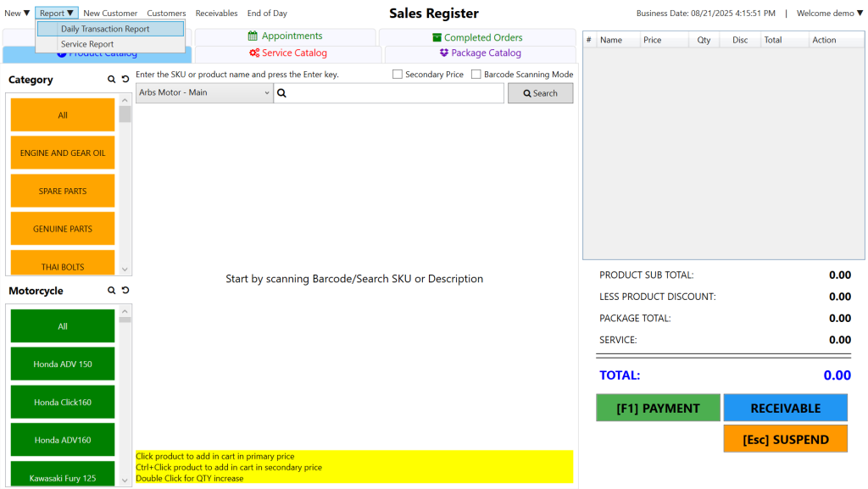This screenshot has width=868, height=489.
Task: Switch to the Appointments tab
Action: click(285, 36)
